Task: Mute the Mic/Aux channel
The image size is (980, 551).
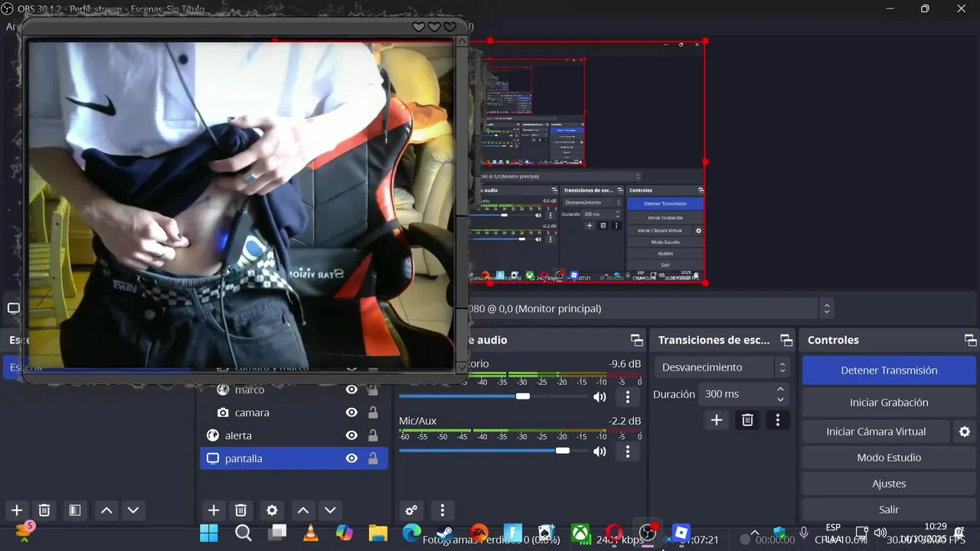Action: pos(599,452)
